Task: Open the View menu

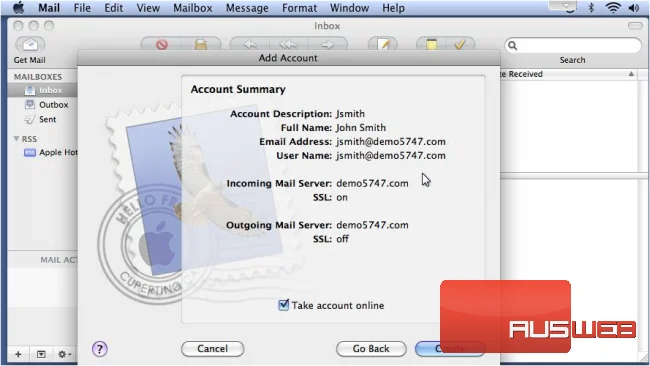Action: (148, 8)
